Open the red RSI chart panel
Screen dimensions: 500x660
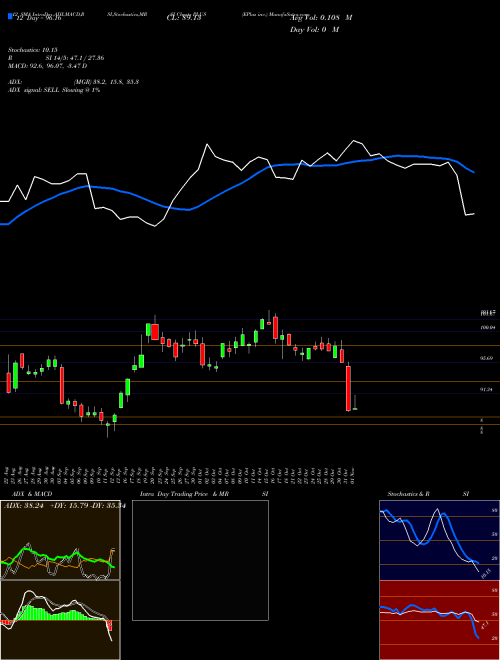click(x=439, y=620)
